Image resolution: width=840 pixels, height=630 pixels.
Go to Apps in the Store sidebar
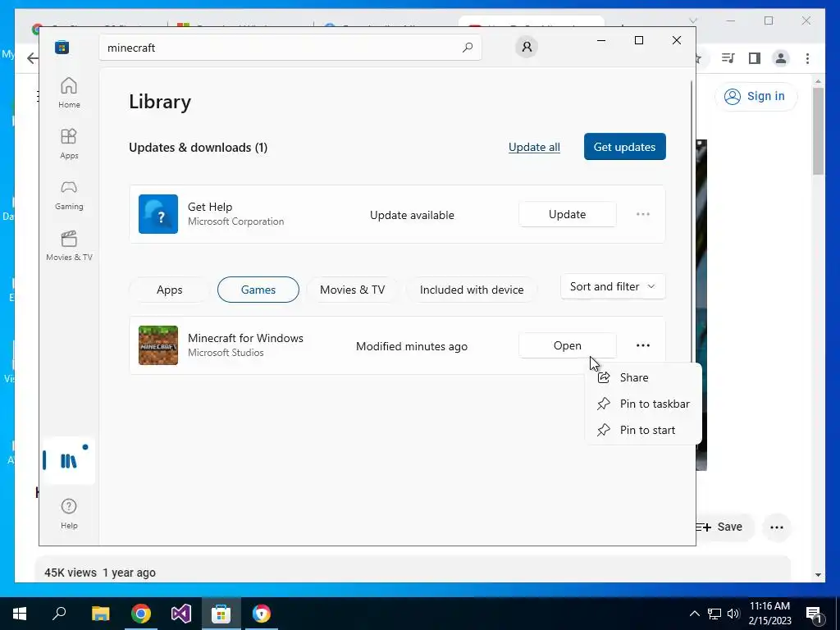click(x=69, y=144)
